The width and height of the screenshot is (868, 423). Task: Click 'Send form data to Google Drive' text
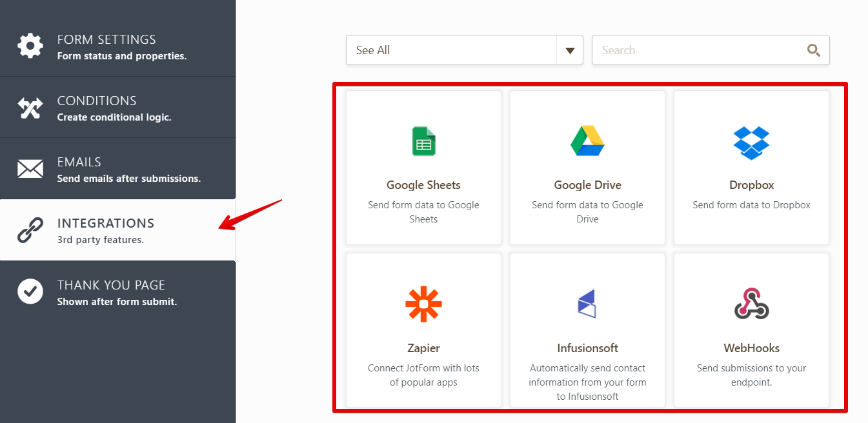(588, 212)
